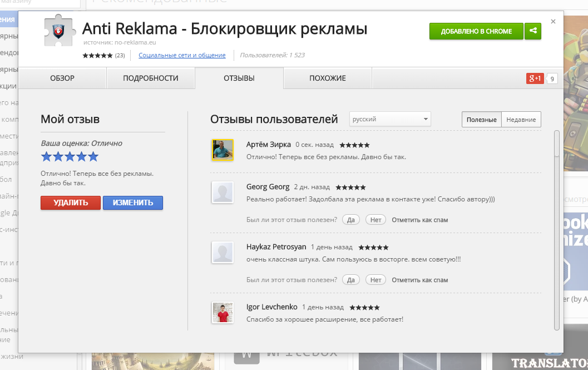
Task: Flag Haykaz Petrosyan's review as spam
Action: click(420, 280)
